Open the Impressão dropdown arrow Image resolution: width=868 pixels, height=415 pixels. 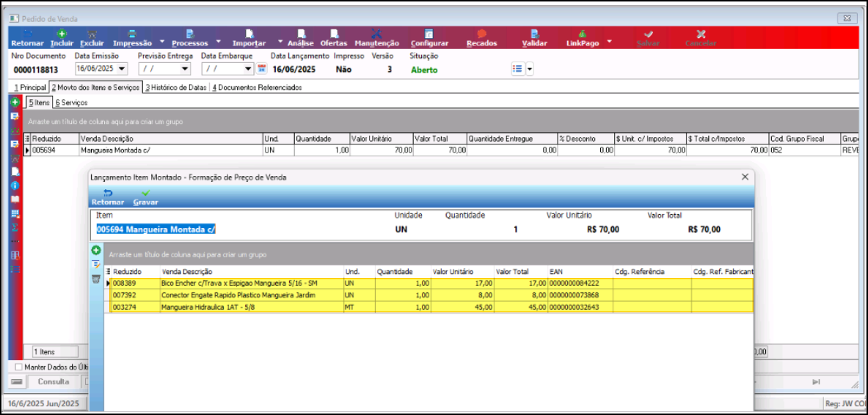pos(161,42)
